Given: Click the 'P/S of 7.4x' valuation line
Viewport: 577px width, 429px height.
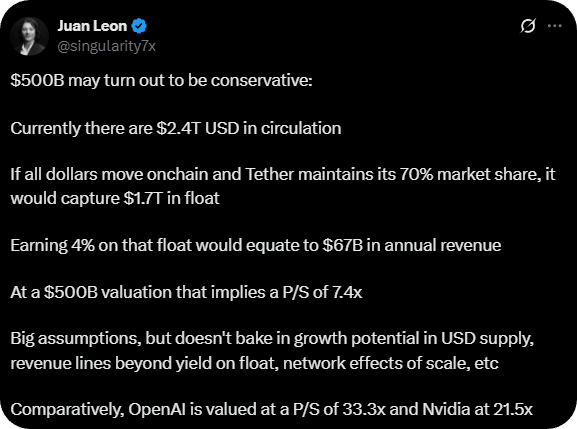Looking at the screenshot, I should coord(322,292).
